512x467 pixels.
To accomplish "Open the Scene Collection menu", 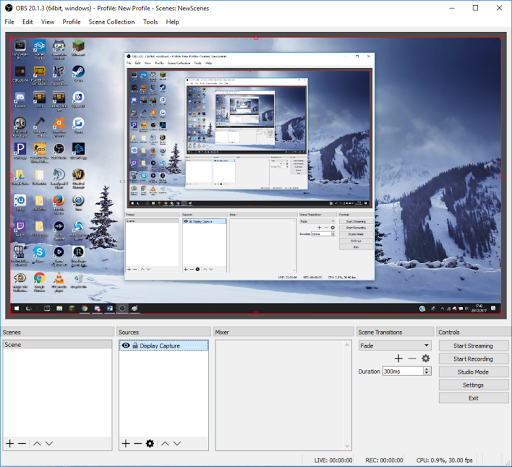I will [112, 22].
